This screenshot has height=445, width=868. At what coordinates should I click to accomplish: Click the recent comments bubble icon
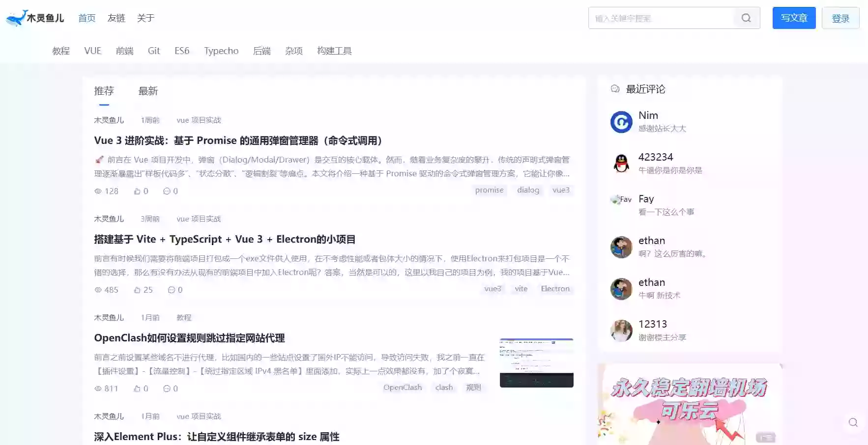(x=615, y=88)
